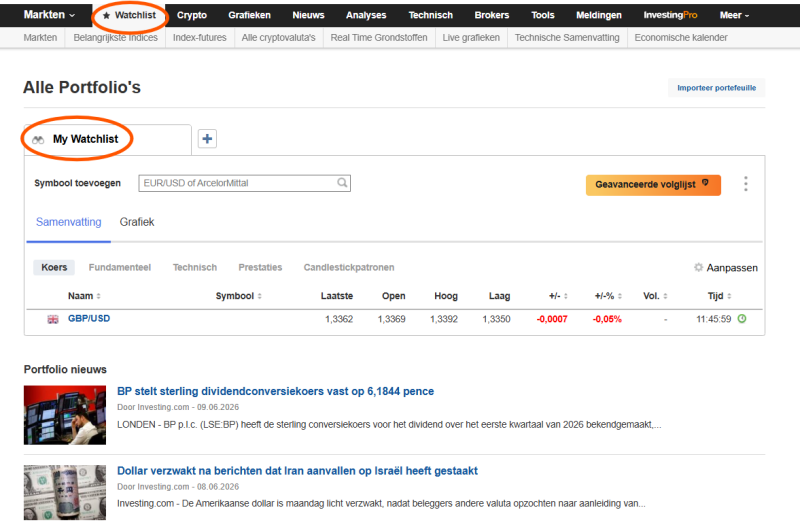The image size is (800, 529).
Task: Open the Economische kalender link
Action: tap(681, 37)
